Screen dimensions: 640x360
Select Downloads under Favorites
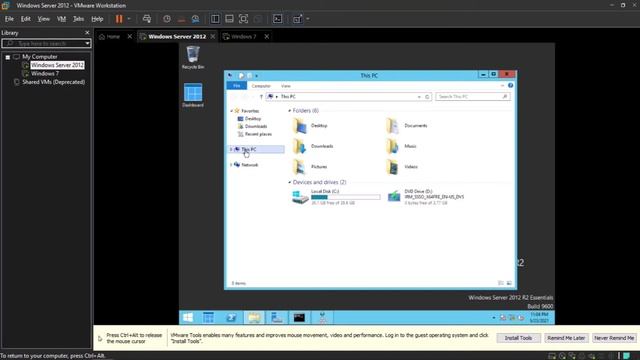256,127
